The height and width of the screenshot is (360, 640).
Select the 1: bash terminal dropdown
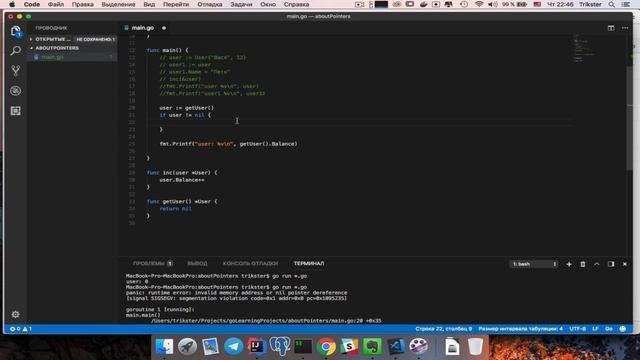(534, 264)
